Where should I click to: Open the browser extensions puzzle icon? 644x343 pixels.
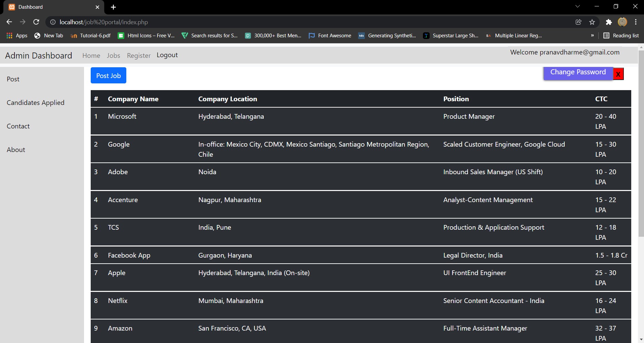coord(609,22)
